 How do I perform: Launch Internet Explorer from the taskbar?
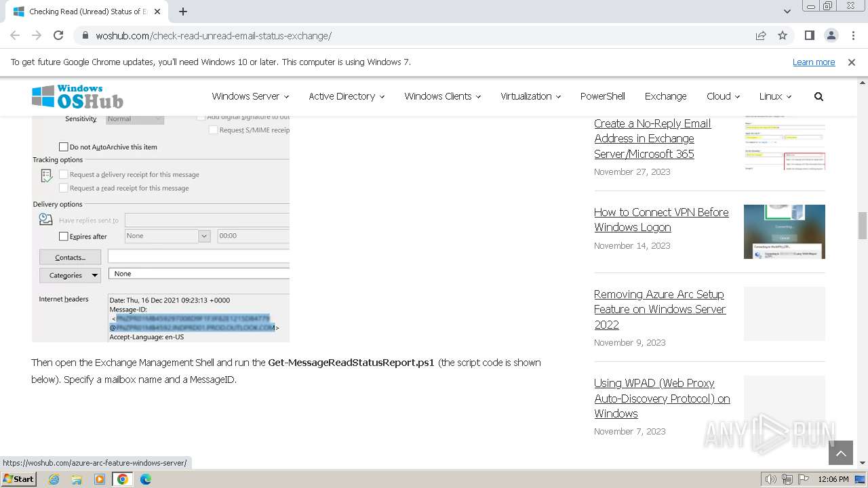point(54,479)
